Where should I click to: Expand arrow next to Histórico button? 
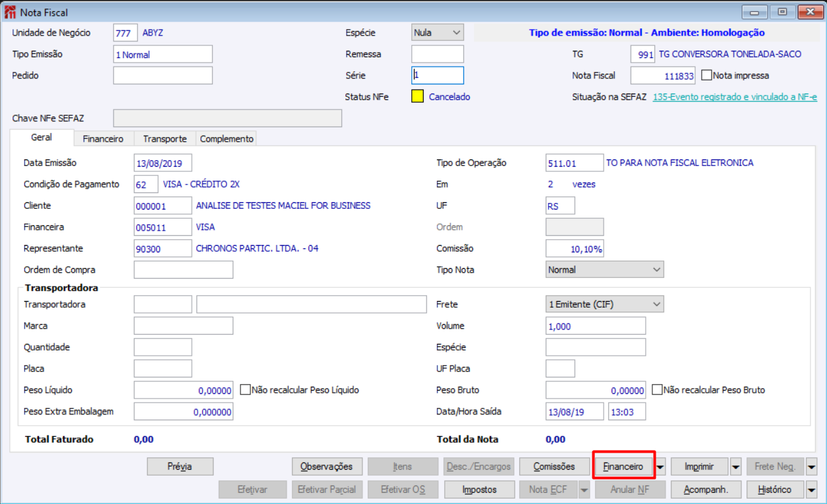point(811,490)
